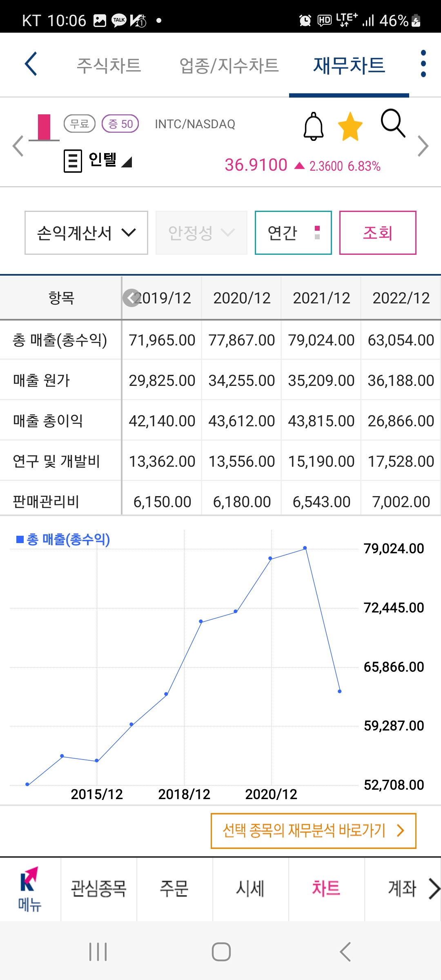
Task: Expand the 인텔 stock name dropdown triangle
Action: click(x=127, y=162)
